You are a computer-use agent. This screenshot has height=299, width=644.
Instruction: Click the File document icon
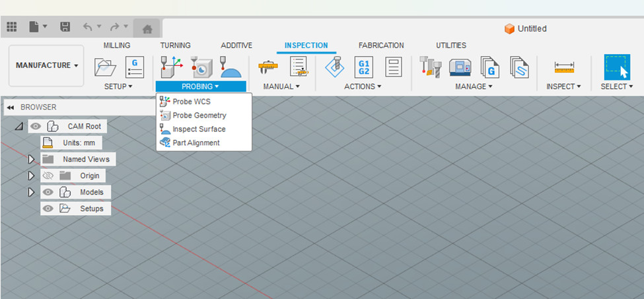(34, 27)
